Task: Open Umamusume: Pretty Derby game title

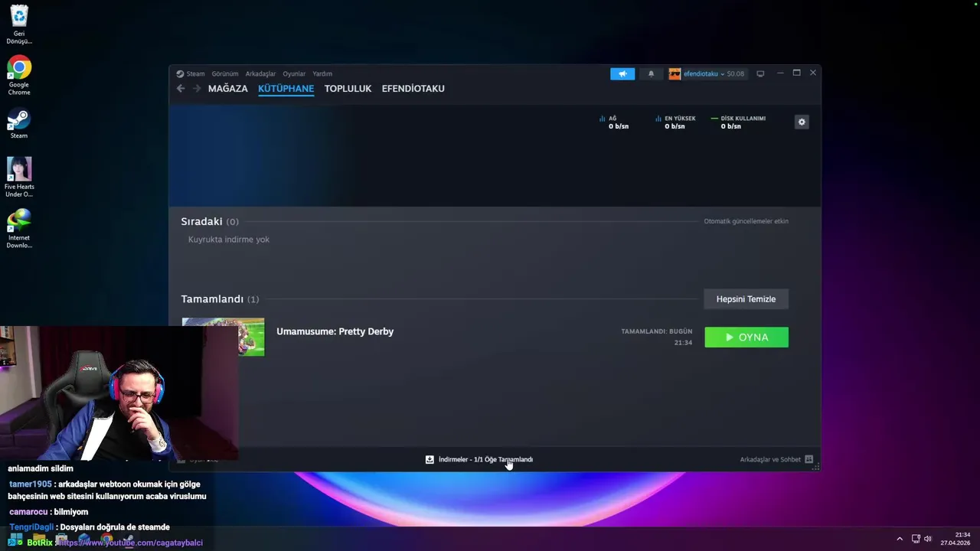Action: pos(335,331)
